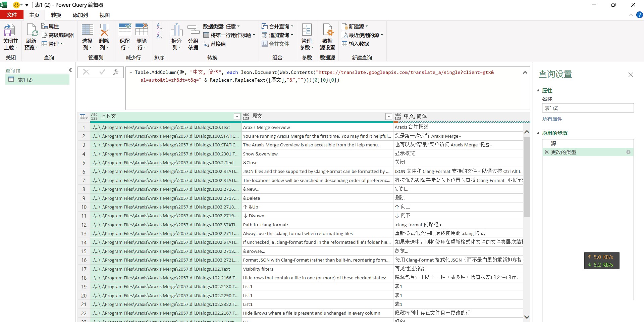Select query 表1 (2) in queries pane
This screenshot has height=322, width=644.
[x=38, y=80]
